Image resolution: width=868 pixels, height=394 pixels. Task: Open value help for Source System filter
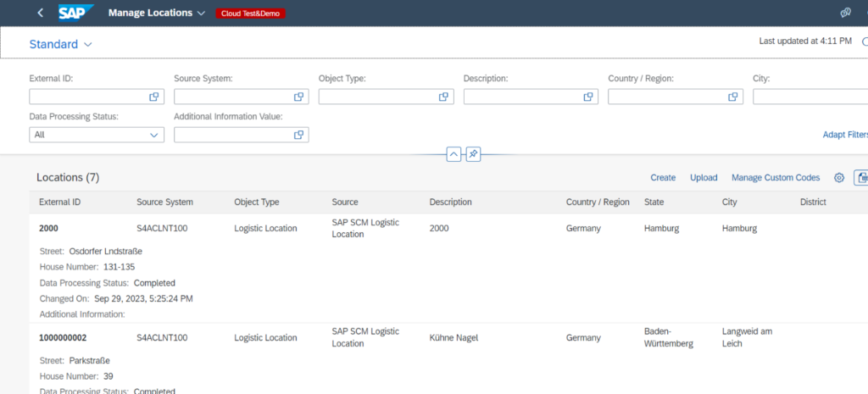(x=298, y=97)
